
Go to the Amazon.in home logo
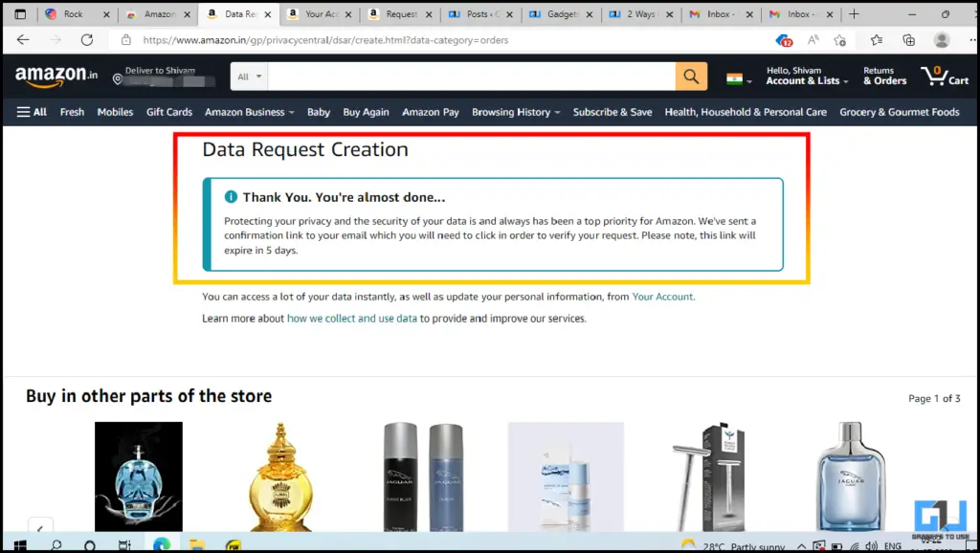(x=56, y=77)
